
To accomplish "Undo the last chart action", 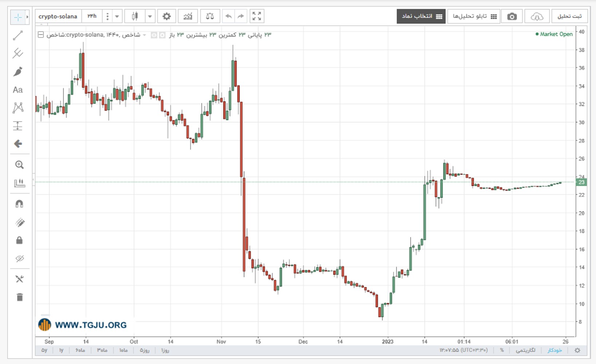I will [x=229, y=16].
